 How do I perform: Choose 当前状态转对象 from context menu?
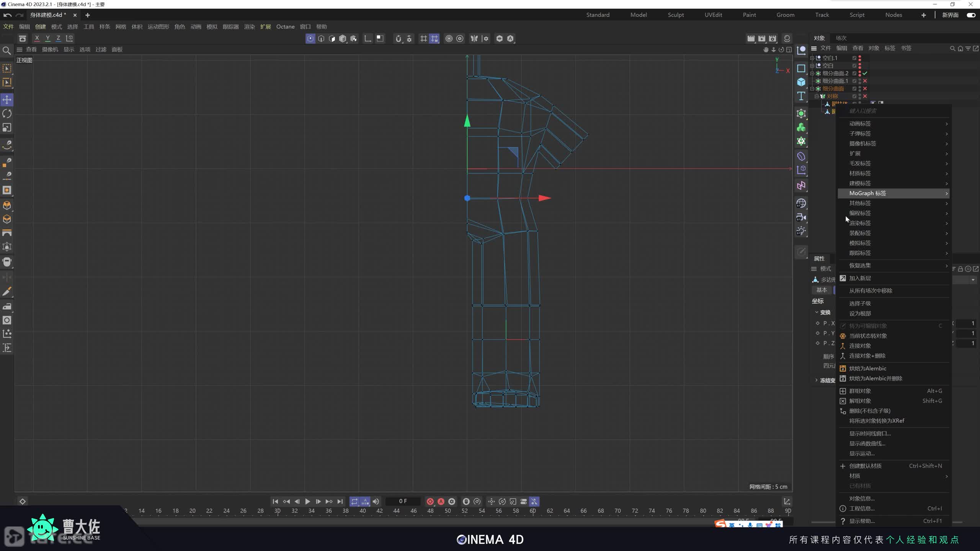[x=868, y=336]
